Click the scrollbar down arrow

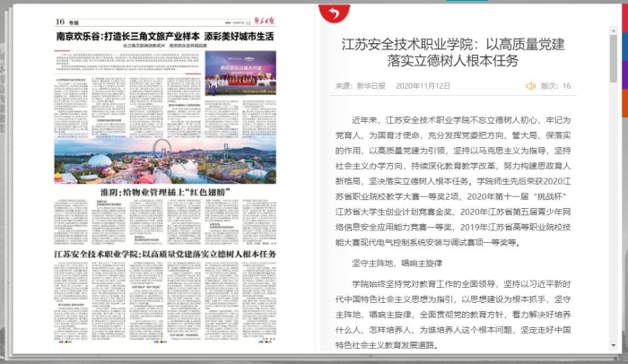613,345
